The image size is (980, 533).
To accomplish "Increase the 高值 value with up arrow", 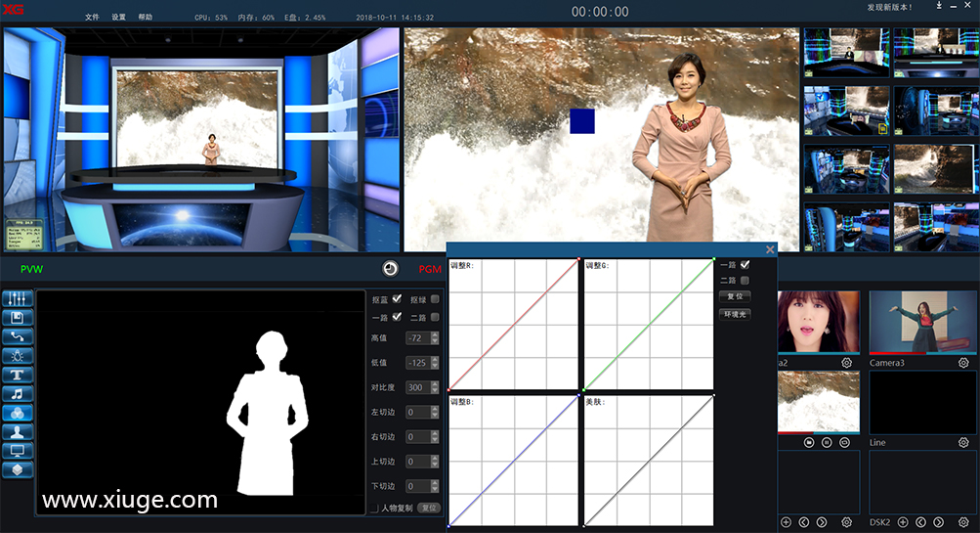I will [x=435, y=334].
